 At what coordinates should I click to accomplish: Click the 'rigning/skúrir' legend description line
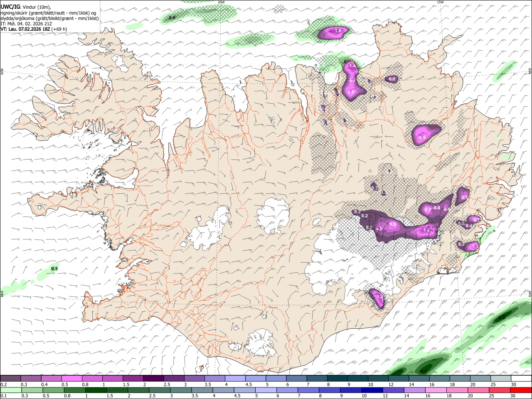48,12
